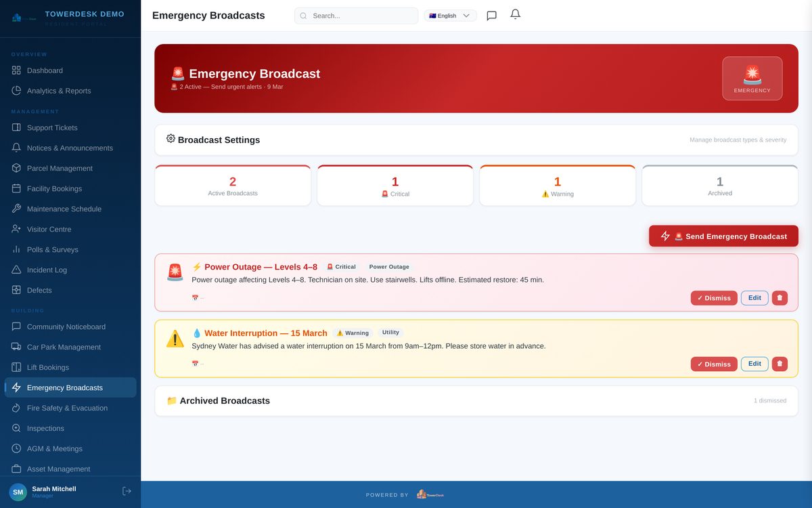Dismiss the Water Interruption broadcast

pyautogui.click(x=714, y=364)
